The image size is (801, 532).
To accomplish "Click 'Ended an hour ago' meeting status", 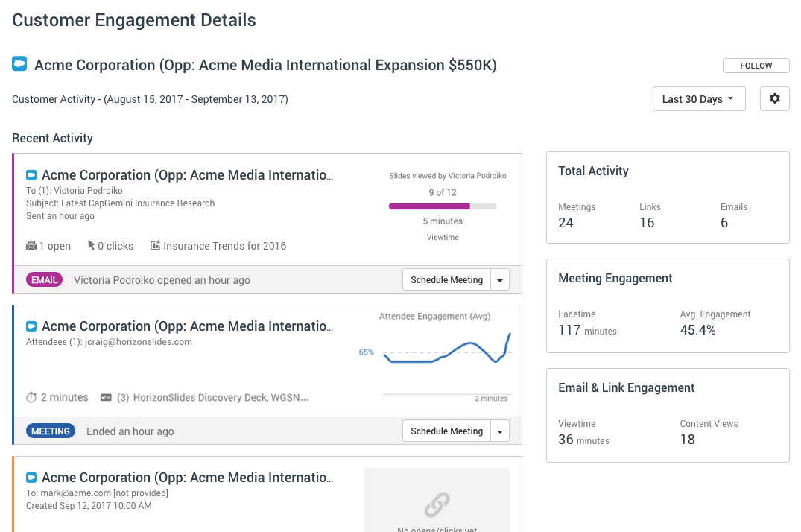I will tap(130, 431).
